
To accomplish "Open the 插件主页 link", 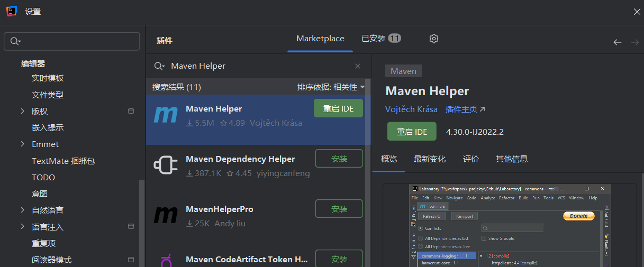I will click(465, 109).
